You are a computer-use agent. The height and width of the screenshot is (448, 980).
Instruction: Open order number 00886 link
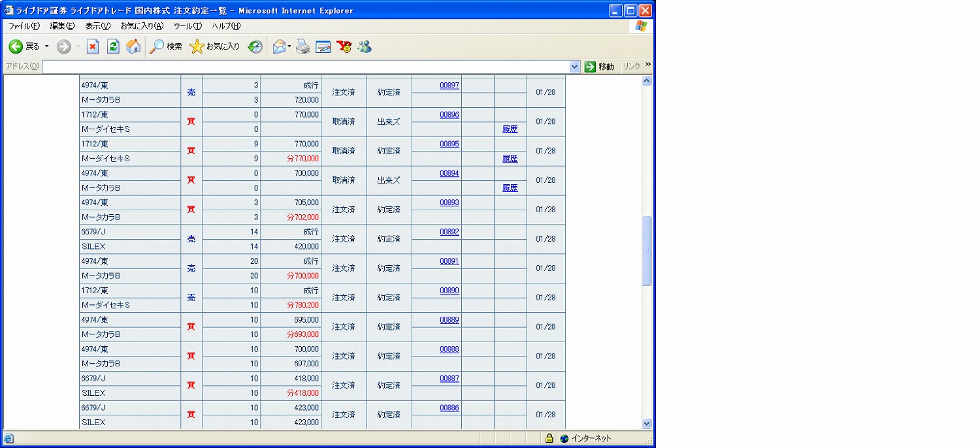coord(449,408)
